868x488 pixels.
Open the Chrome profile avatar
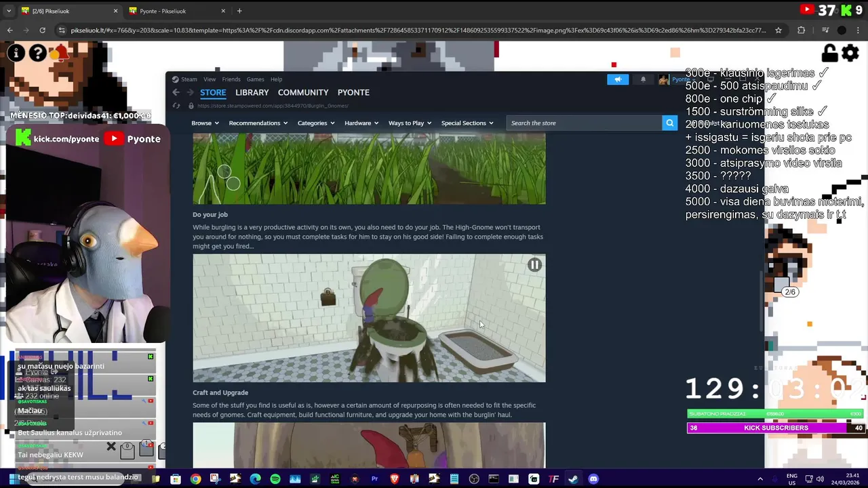point(842,30)
